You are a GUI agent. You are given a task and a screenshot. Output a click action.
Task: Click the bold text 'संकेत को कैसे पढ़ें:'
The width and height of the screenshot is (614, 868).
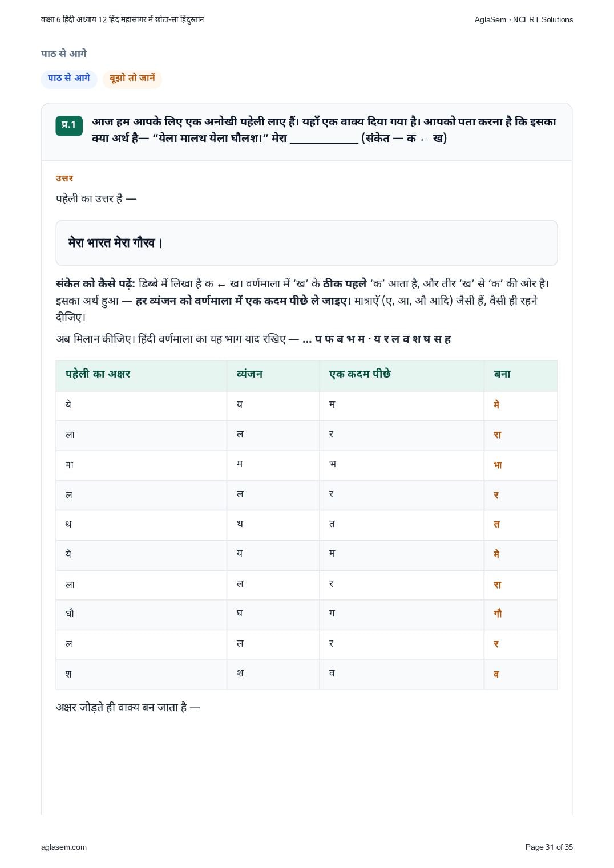pos(95,283)
